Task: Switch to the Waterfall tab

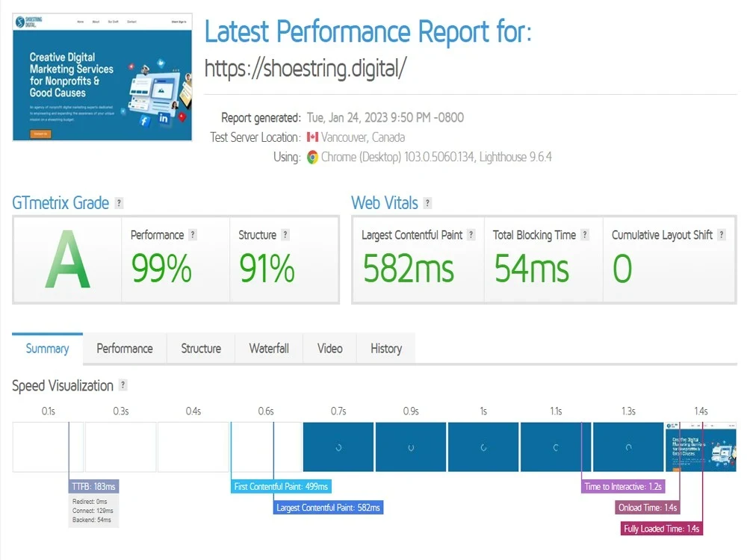Action: 269,349
